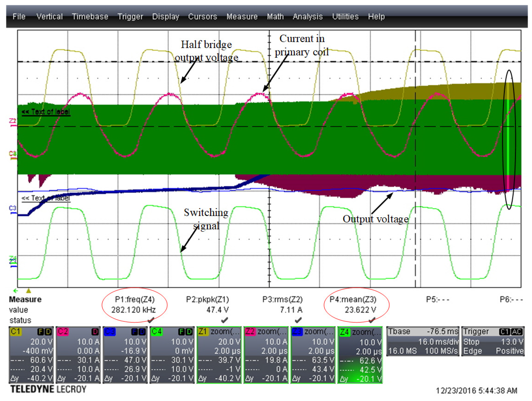532x401 pixels.
Task: Click the blue C3 channel descriptor
Action: pos(125,355)
